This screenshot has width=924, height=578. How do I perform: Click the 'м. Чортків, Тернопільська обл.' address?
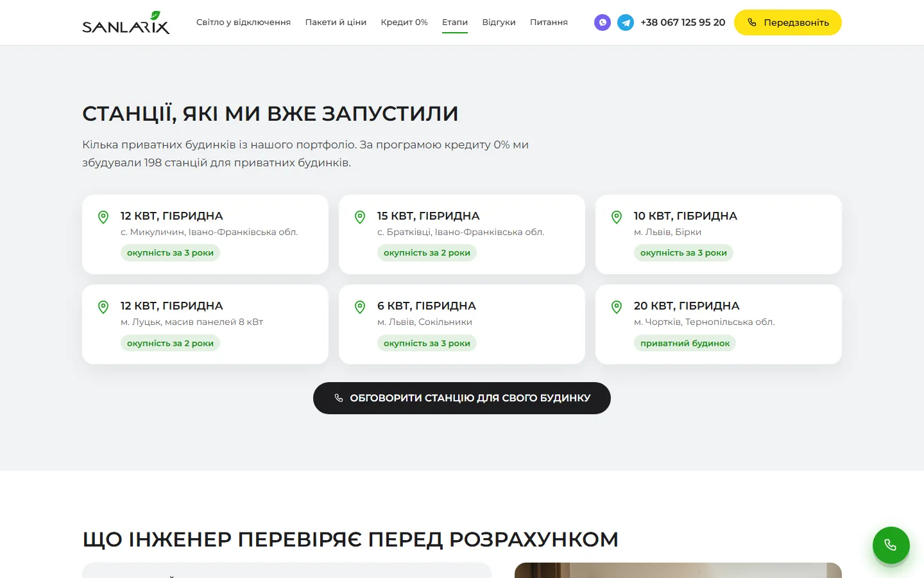point(705,322)
